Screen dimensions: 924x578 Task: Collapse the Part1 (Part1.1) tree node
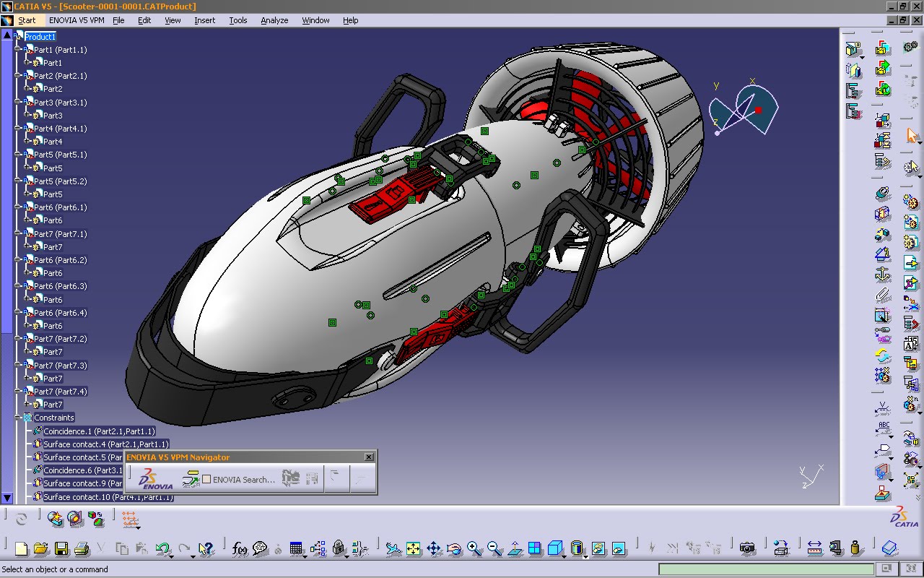(x=19, y=50)
